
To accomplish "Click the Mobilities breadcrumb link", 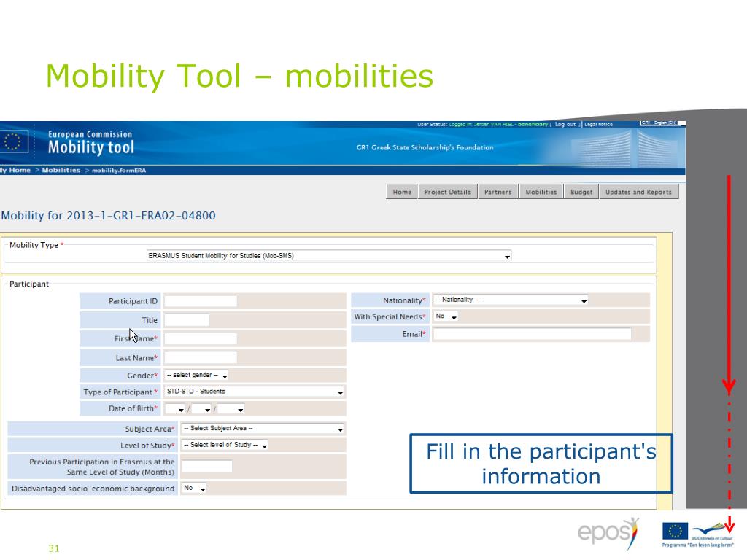I will coord(61,170).
